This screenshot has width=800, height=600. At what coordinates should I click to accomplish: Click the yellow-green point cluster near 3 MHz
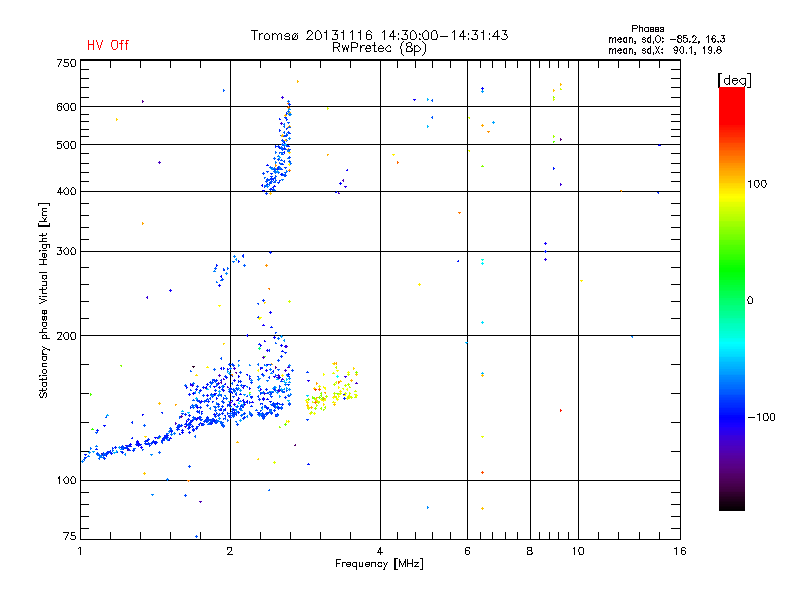[332, 390]
